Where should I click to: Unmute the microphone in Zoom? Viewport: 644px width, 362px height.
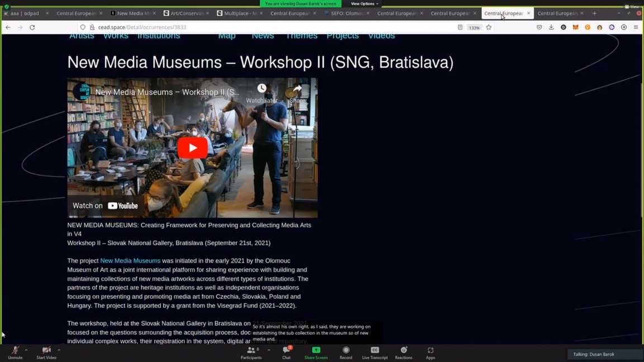15,352
